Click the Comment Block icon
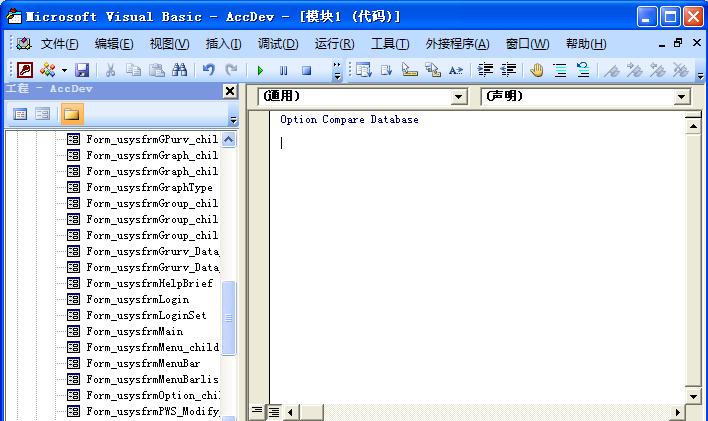Image resolution: width=708 pixels, height=421 pixels. pos(560,70)
